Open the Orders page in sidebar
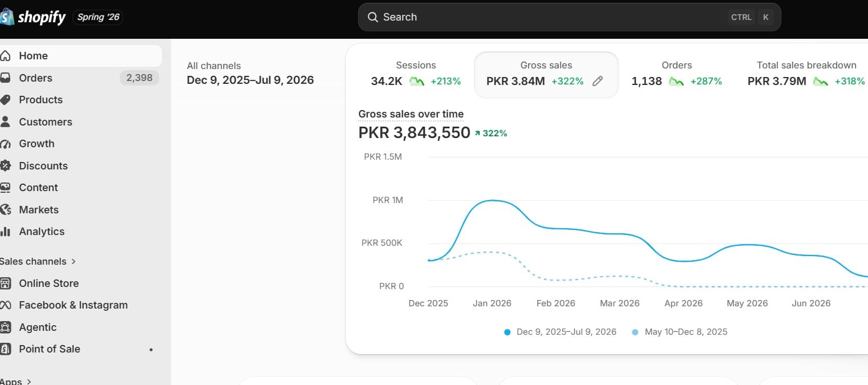Screen dimensions: 868x385 click(81, 78)
